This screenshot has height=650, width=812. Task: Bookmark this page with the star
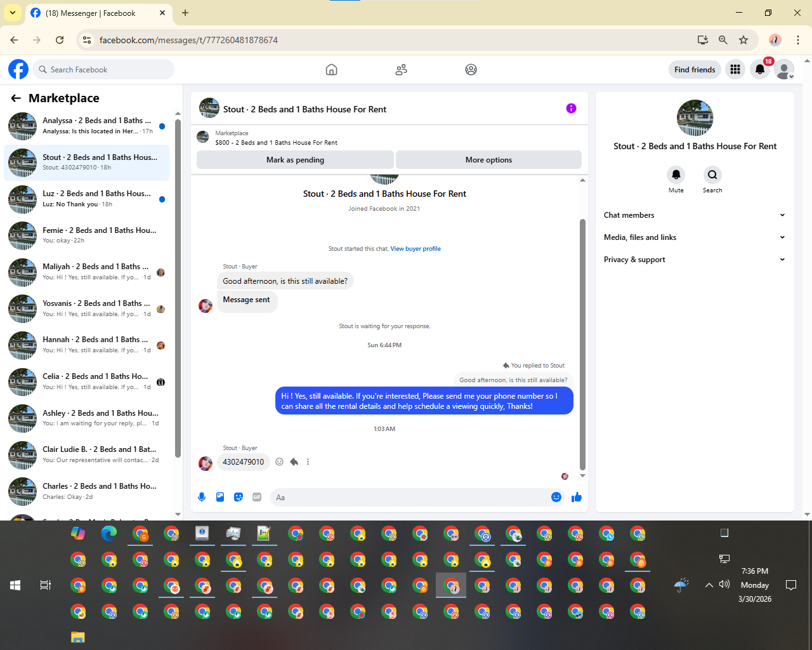[743, 40]
